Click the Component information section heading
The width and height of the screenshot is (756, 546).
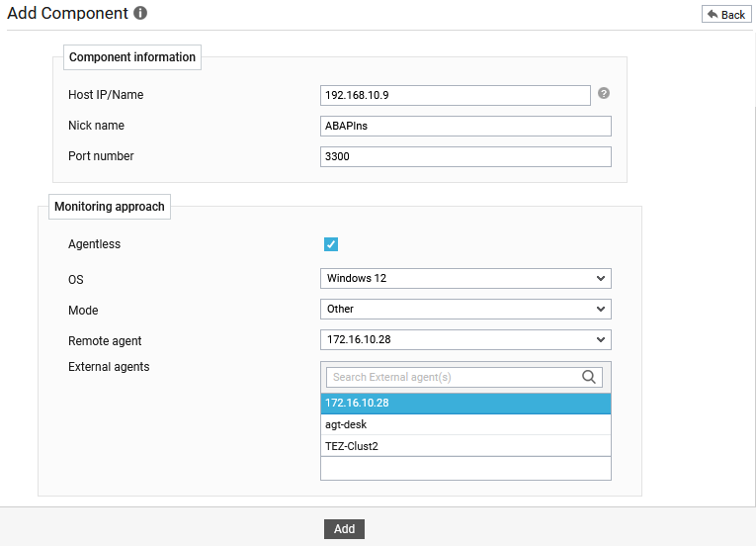[x=132, y=57]
